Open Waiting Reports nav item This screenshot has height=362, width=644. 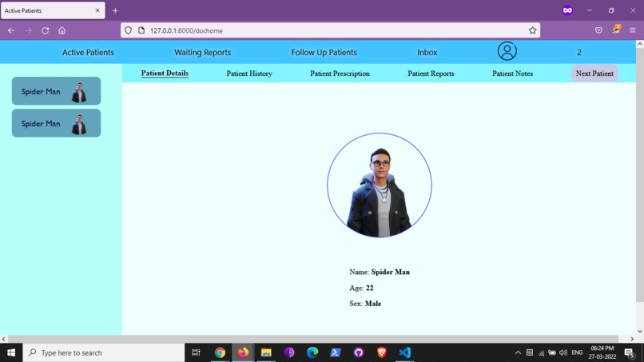tap(202, 52)
